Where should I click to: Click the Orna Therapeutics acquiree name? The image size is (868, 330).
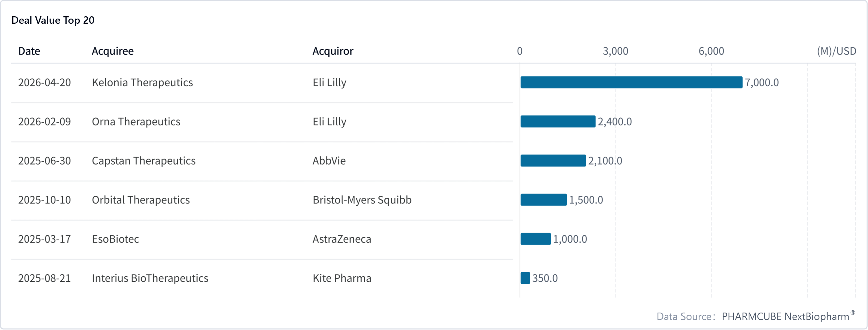tap(136, 122)
